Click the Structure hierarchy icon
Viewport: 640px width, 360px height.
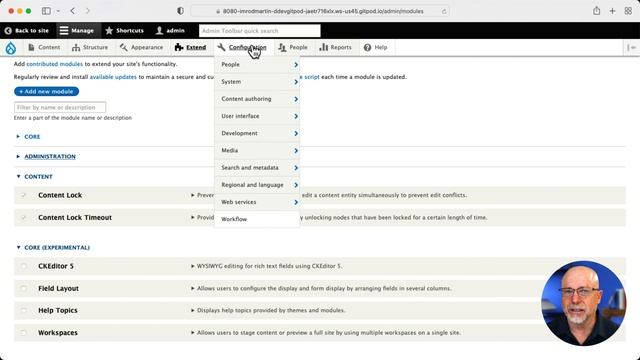coord(76,48)
